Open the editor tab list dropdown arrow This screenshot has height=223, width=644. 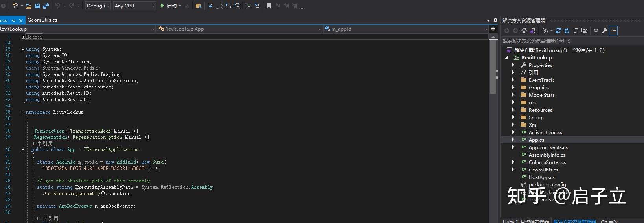pyautogui.click(x=488, y=20)
